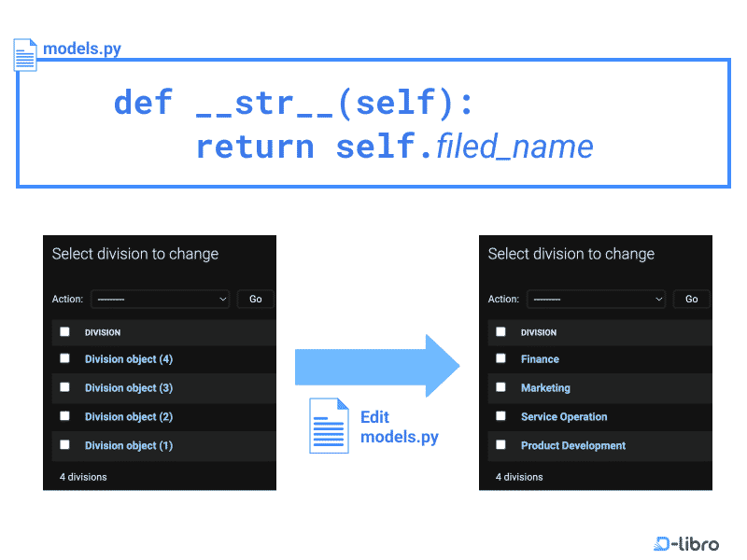Check the Marketing row checkbox
Screen dimensions: 747x560
500,388
